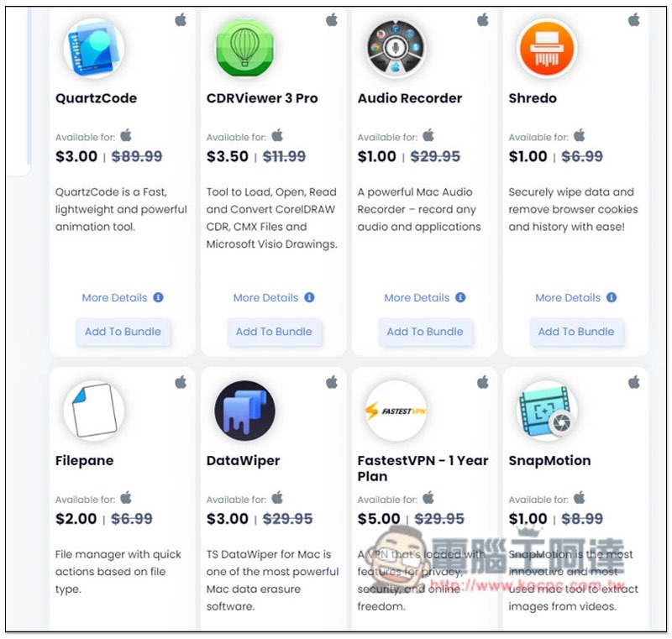This screenshot has width=672, height=639.
Task: Add Shredo to the bundle
Action: [x=576, y=332]
